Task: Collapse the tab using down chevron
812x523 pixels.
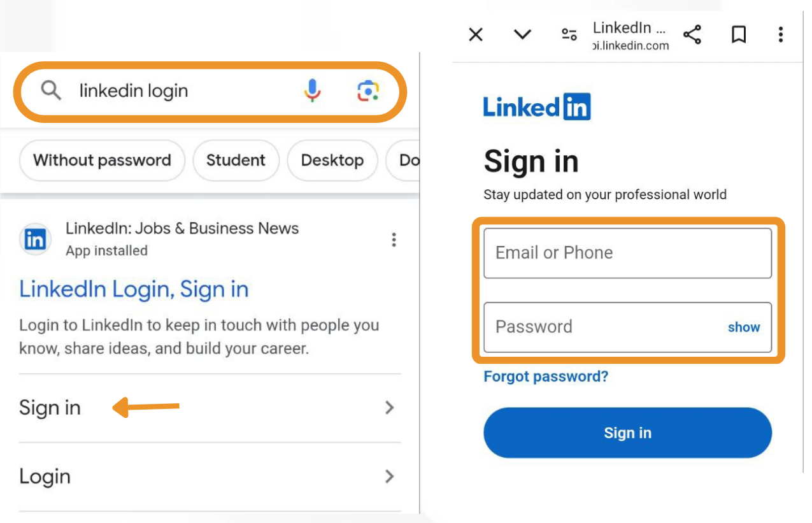Action: (x=523, y=35)
